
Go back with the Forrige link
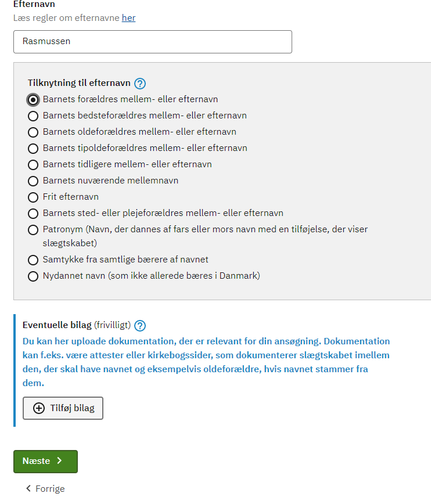pyautogui.click(x=45, y=488)
